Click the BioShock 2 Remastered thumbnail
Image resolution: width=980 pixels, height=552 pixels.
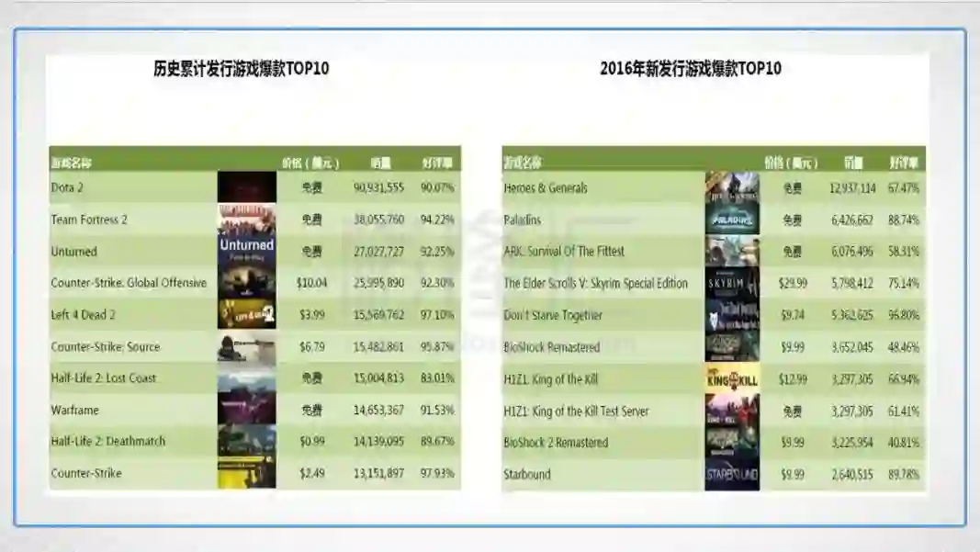(732, 443)
